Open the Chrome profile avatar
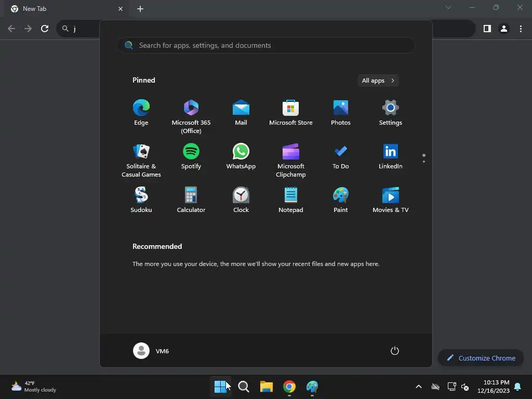 (x=504, y=29)
